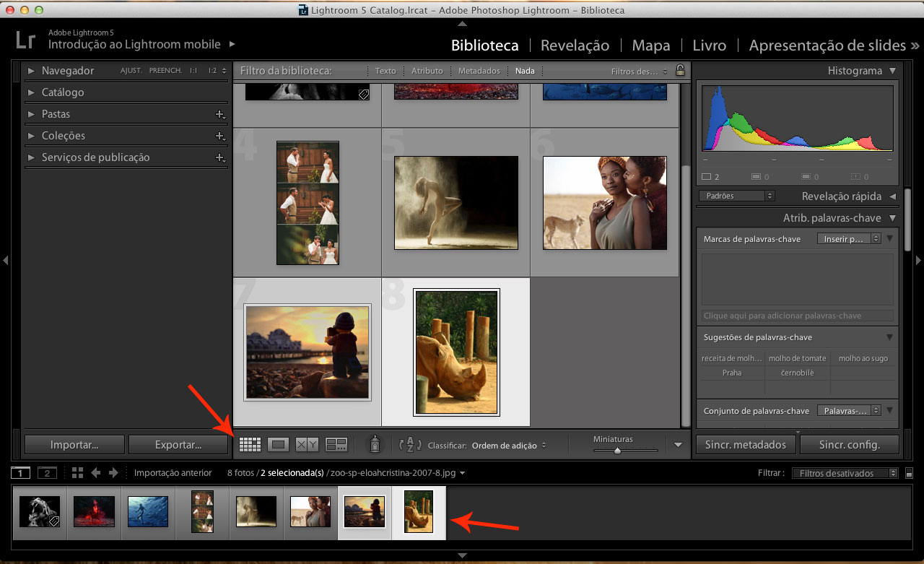Switch to the Revelação module
The image size is (924, 564).
[575, 45]
